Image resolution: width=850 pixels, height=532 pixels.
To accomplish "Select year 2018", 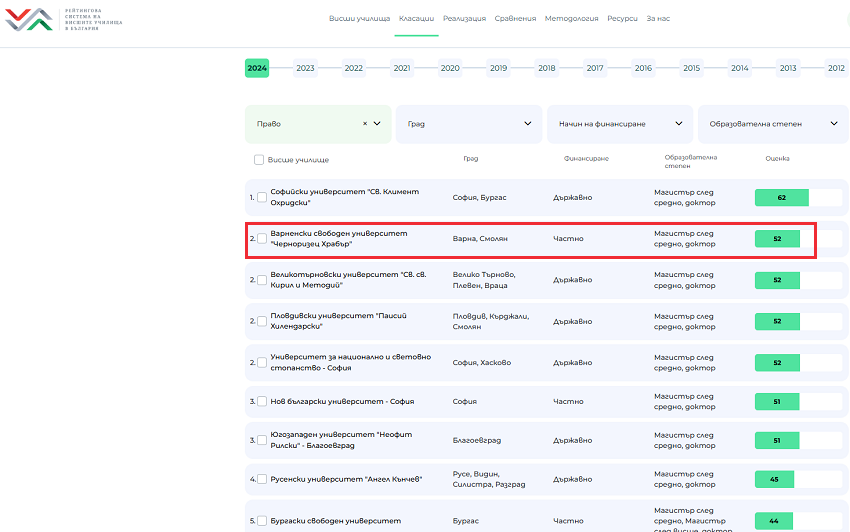I will [x=546, y=68].
